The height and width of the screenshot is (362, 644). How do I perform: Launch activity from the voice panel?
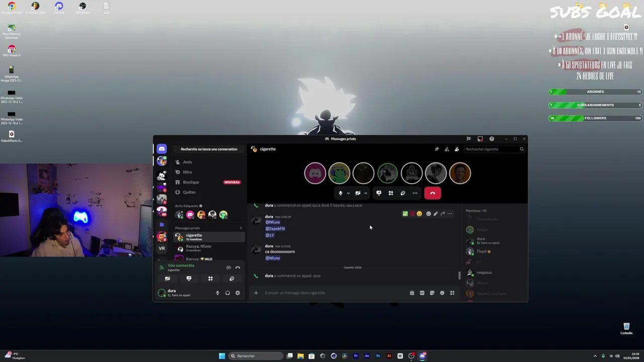[x=210, y=279]
